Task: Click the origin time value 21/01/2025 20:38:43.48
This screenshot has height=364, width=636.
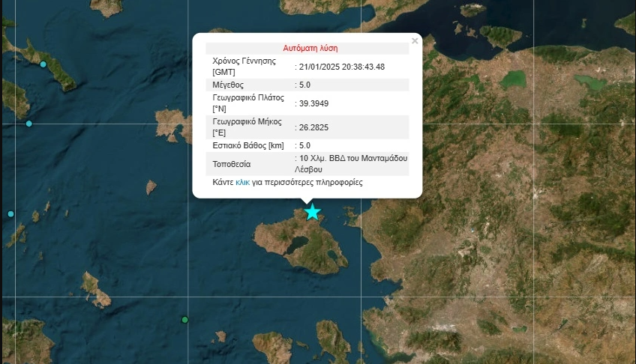Action: 341,67
